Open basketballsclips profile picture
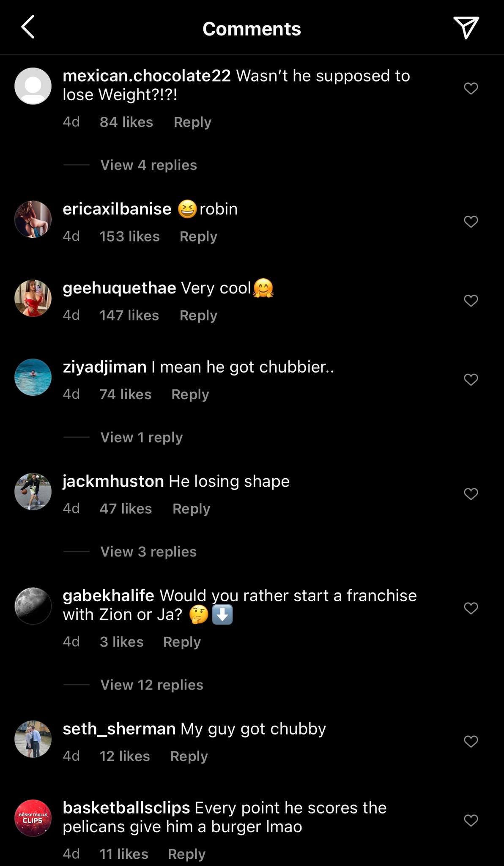Screen dimensions: 504x866 (33, 818)
